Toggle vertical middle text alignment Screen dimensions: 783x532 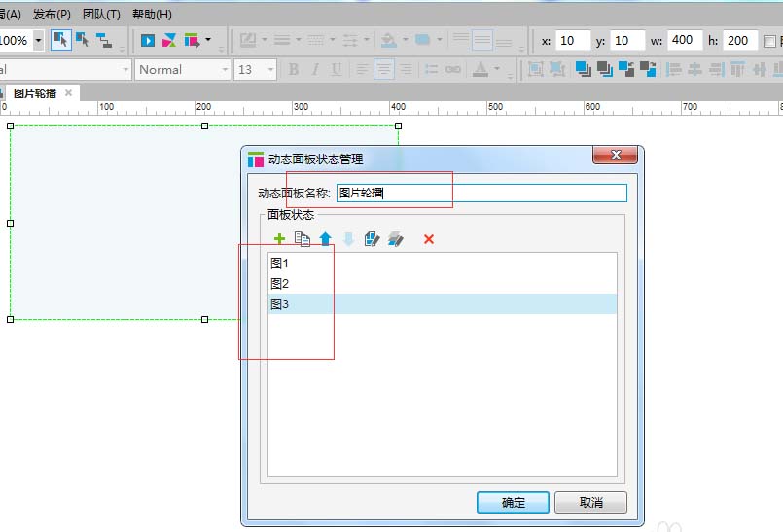(482, 40)
